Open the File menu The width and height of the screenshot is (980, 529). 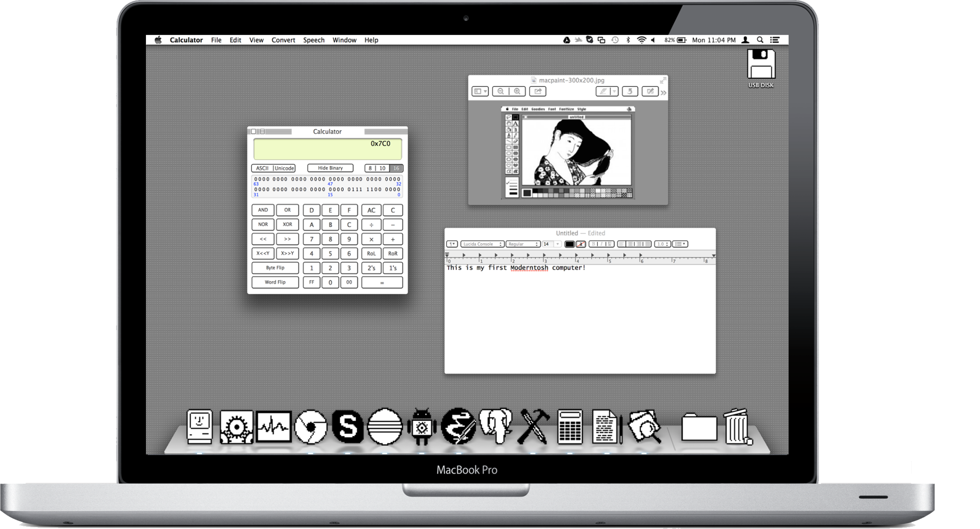(216, 40)
